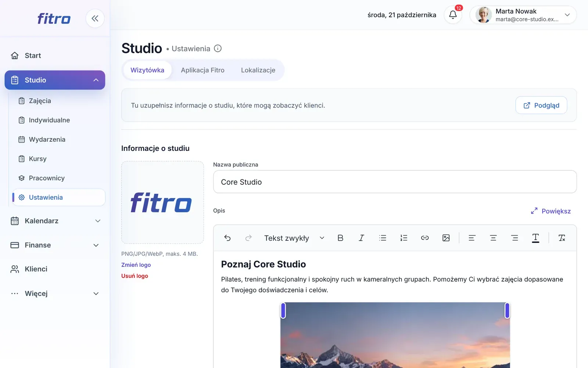This screenshot has height=368, width=588.
Task: Switch to Lokalizacje tab
Action: [x=258, y=70]
